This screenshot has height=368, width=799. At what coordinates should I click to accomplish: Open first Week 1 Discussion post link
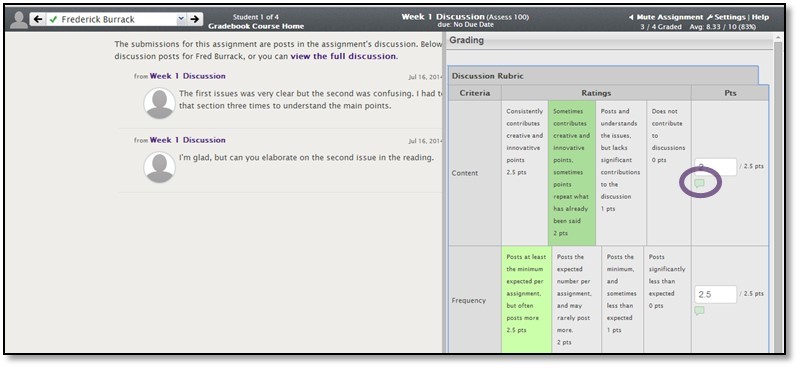coord(188,76)
